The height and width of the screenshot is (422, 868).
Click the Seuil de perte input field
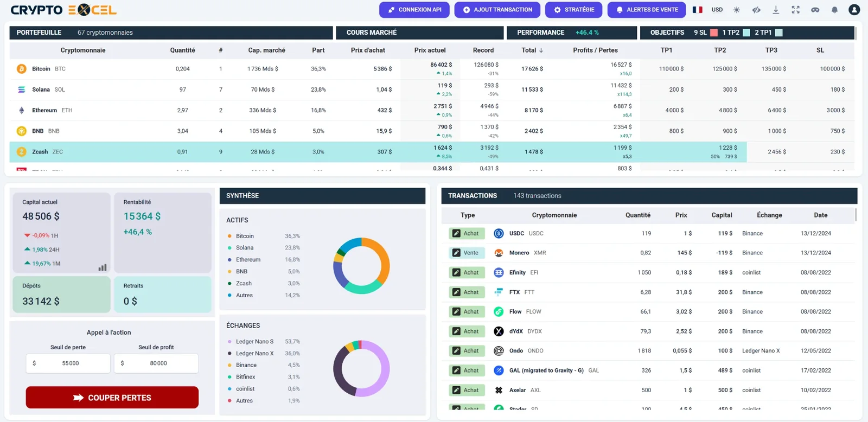(68, 363)
